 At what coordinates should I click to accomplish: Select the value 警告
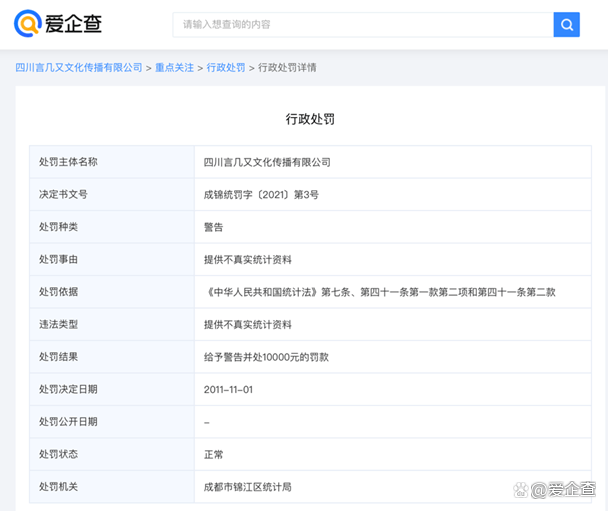(x=214, y=227)
